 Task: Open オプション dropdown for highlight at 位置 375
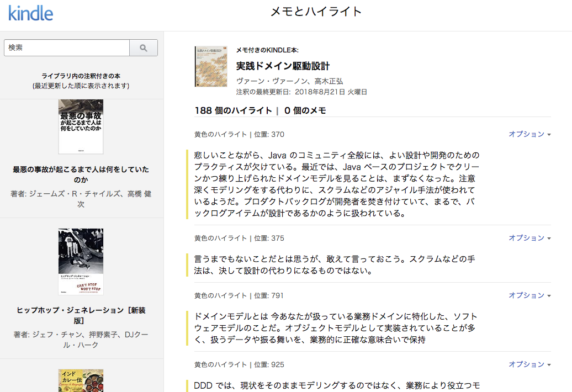[529, 238]
